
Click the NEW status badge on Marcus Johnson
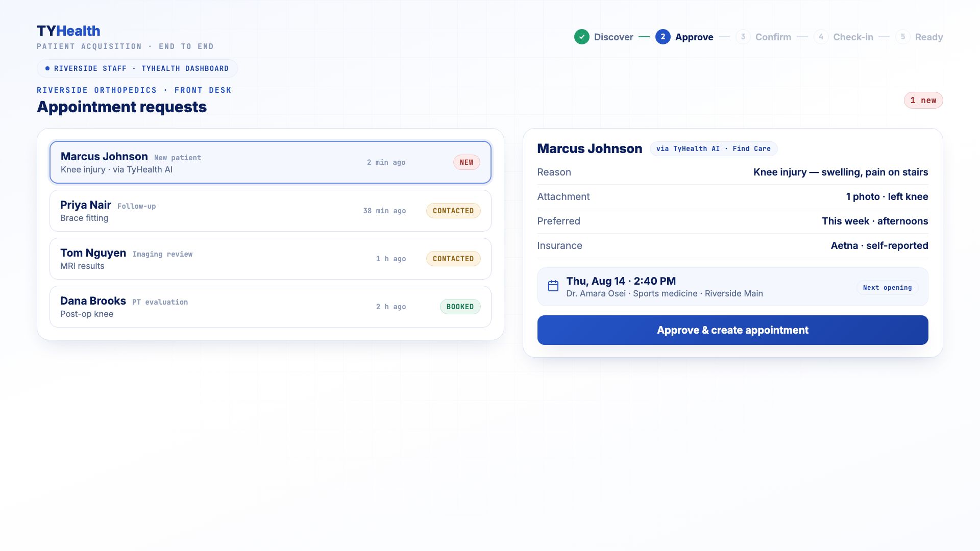(x=467, y=162)
